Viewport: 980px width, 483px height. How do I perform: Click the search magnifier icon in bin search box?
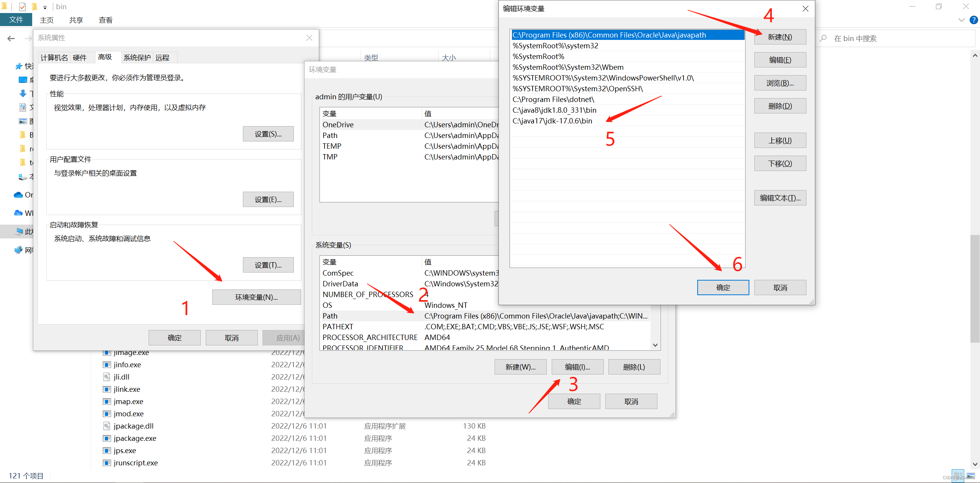coord(823,38)
